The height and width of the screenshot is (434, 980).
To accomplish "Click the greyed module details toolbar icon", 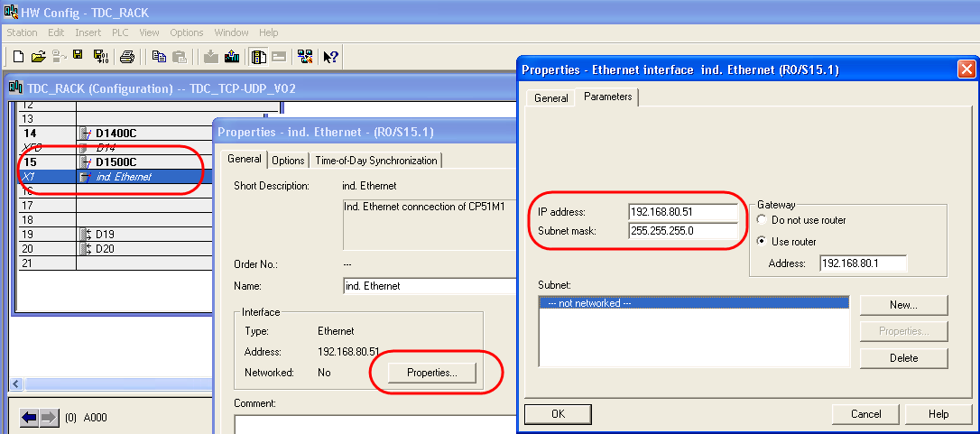I will tap(279, 57).
